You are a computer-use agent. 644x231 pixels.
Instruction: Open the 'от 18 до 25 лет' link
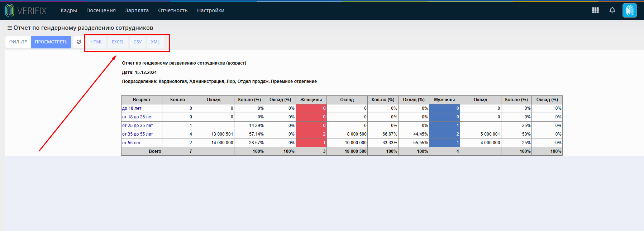[x=138, y=117]
